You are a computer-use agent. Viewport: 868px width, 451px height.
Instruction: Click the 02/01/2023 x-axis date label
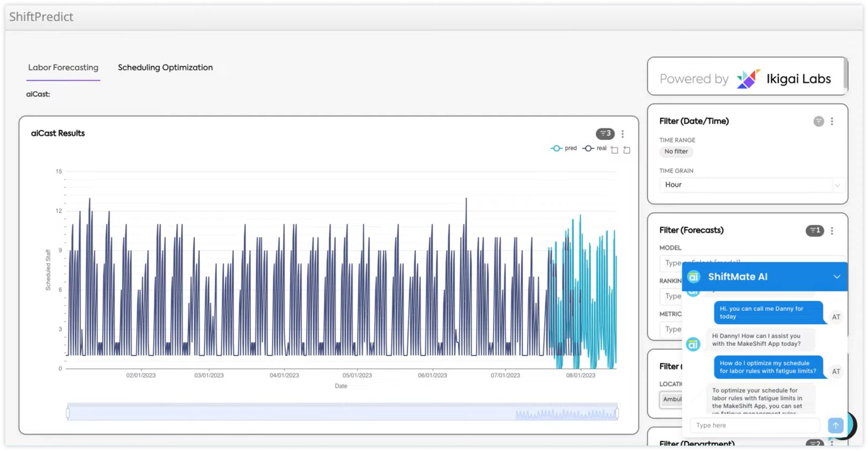(x=141, y=375)
